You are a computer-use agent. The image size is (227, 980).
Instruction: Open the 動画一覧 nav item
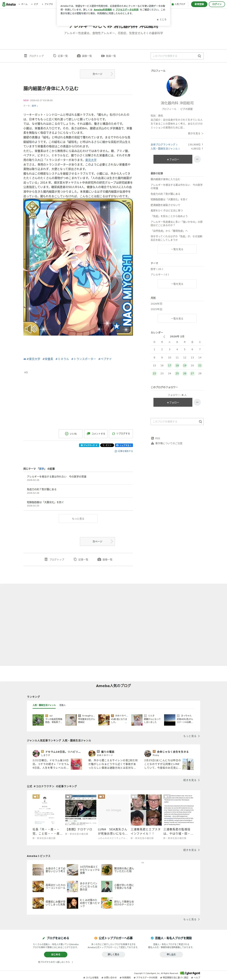108,56
